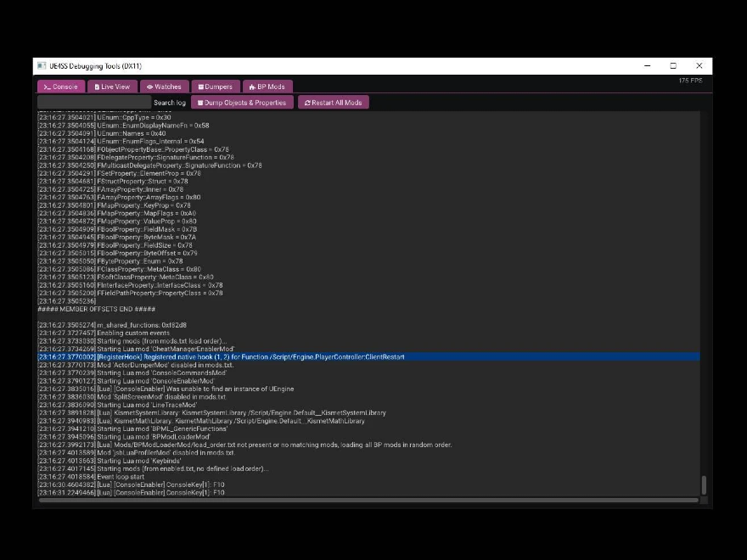This screenshot has height=560, width=747.
Task: Select the Dumpers tab
Action: tap(214, 87)
